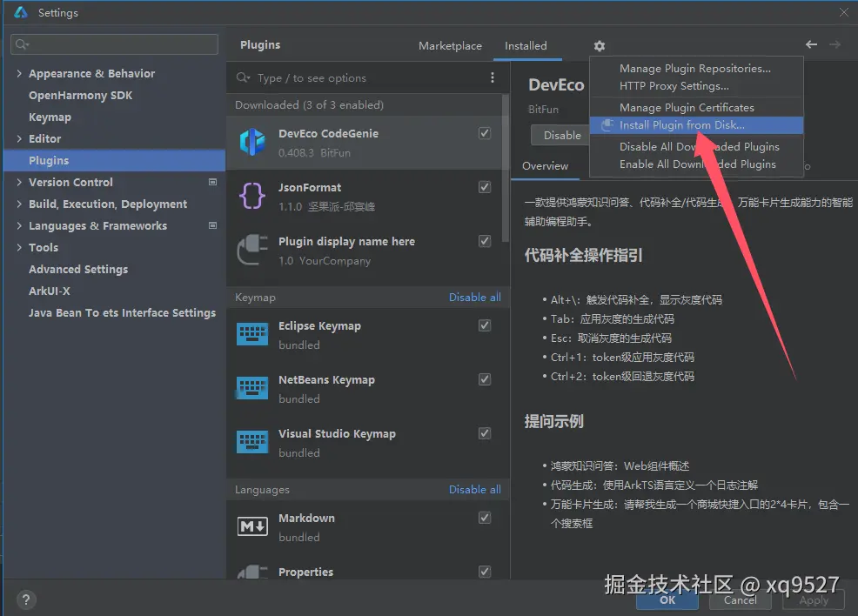Open the plugins gear settings icon
The width and height of the screenshot is (858, 616).
[600, 46]
